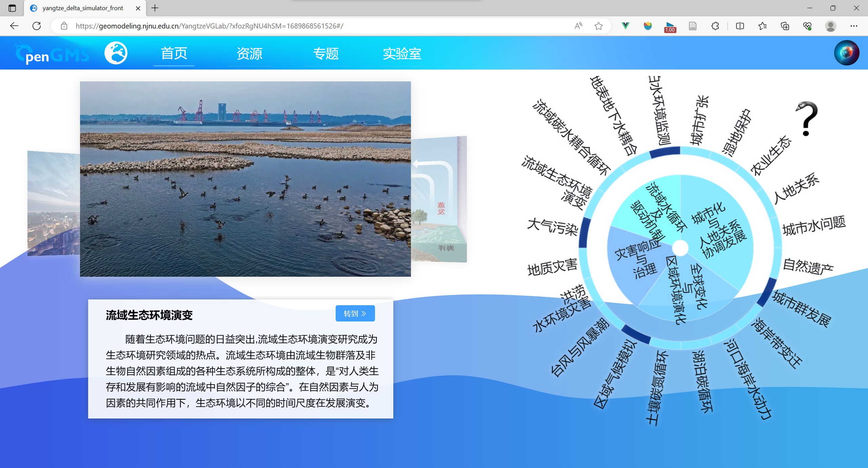868x468 pixels.
Task: Open the 首页 navigation tab
Action: 174,54
